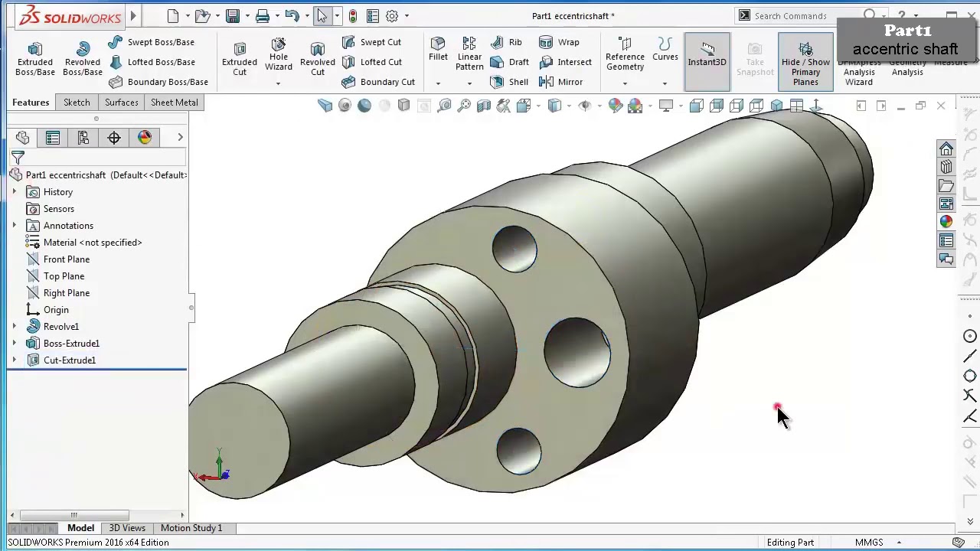Select the Intersect tool
980x551 pixels.
[x=565, y=62]
